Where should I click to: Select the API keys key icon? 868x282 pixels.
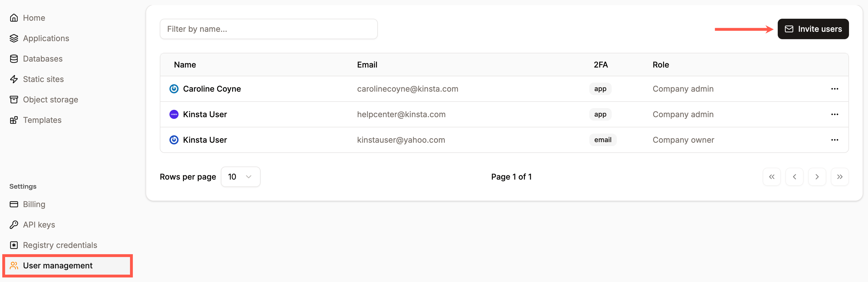pyautogui.click(x=14, y=224)
